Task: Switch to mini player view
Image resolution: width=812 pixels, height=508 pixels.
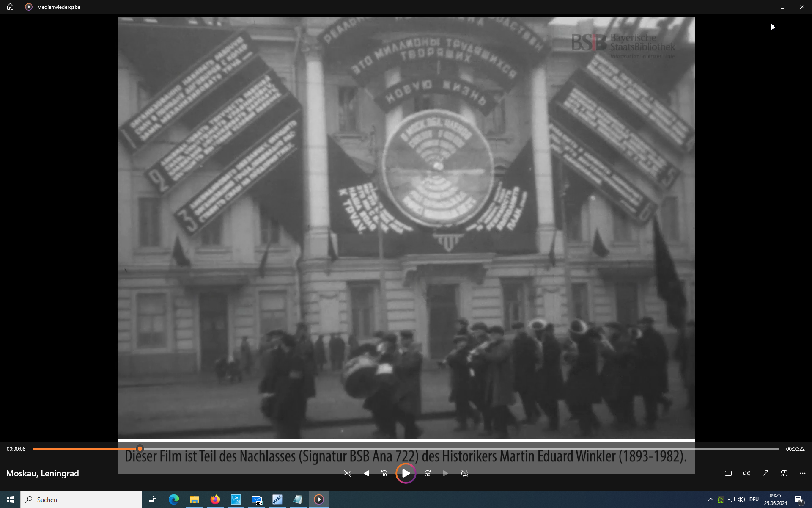Action: click(784, 473)
